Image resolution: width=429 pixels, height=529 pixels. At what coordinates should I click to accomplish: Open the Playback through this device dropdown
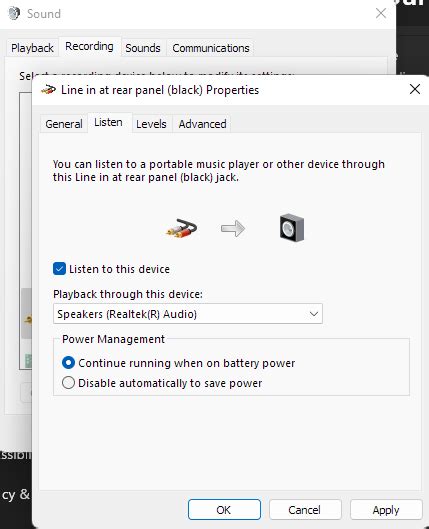188,314
